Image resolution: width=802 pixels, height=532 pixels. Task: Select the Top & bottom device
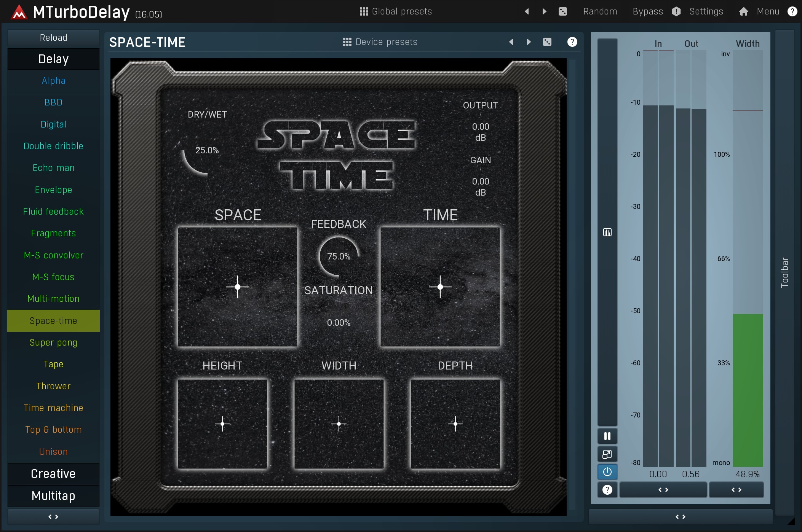[53, 430]
